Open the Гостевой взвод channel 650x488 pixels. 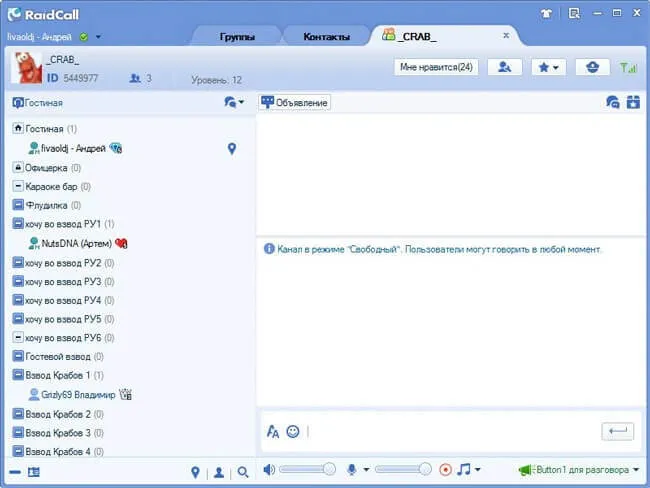pyautogui.click(x=58, y=357)
